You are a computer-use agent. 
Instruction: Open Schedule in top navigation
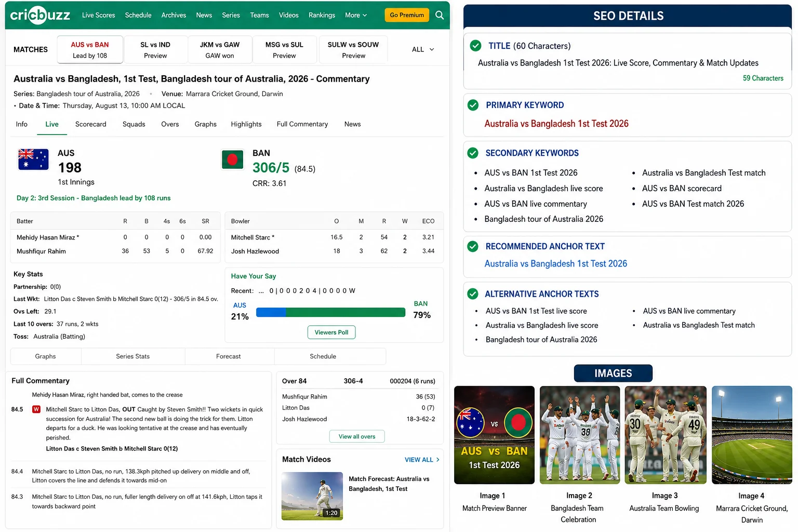point(138,15)
